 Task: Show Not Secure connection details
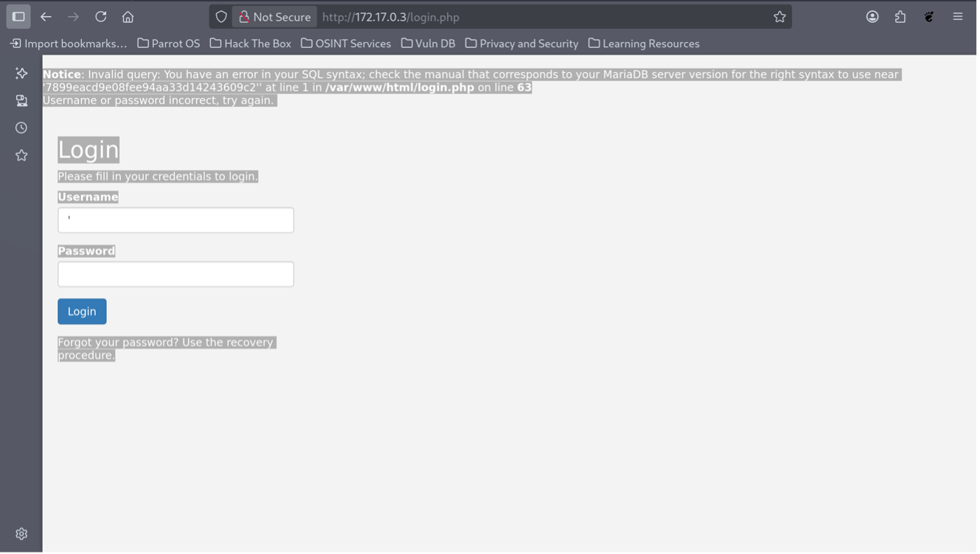click(x=274, y=17)
